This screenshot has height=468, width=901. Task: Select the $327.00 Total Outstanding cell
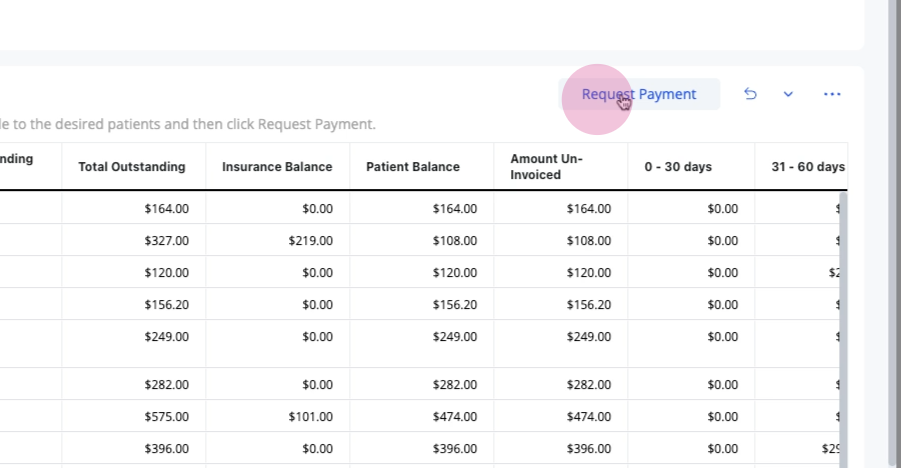coord(134,240)
